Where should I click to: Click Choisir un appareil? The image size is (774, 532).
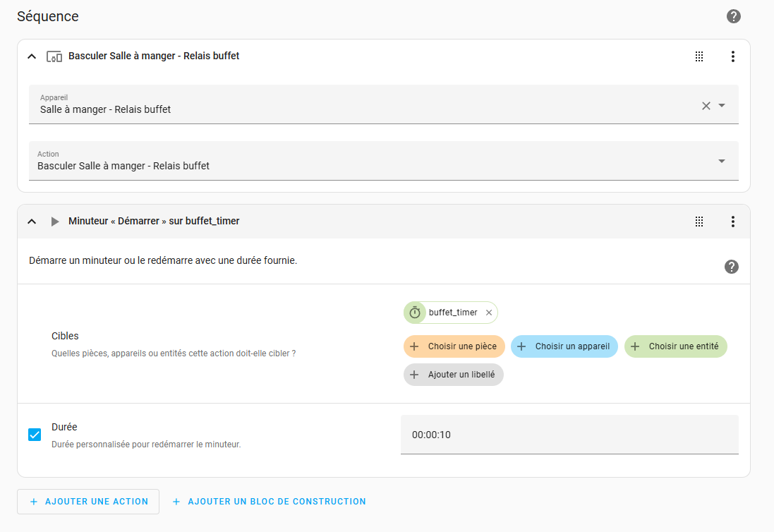[x=564, y=346]
